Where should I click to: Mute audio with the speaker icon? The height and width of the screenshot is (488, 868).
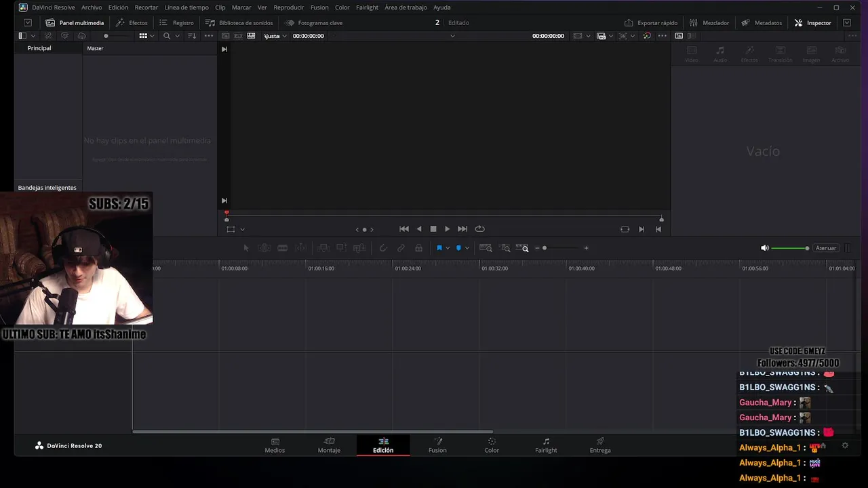click(765, 248)
